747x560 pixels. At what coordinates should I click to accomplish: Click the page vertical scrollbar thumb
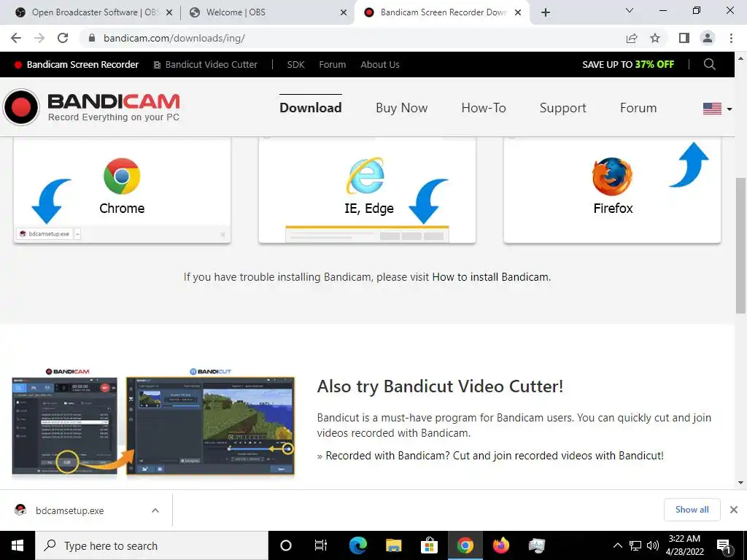pos(740,245)
